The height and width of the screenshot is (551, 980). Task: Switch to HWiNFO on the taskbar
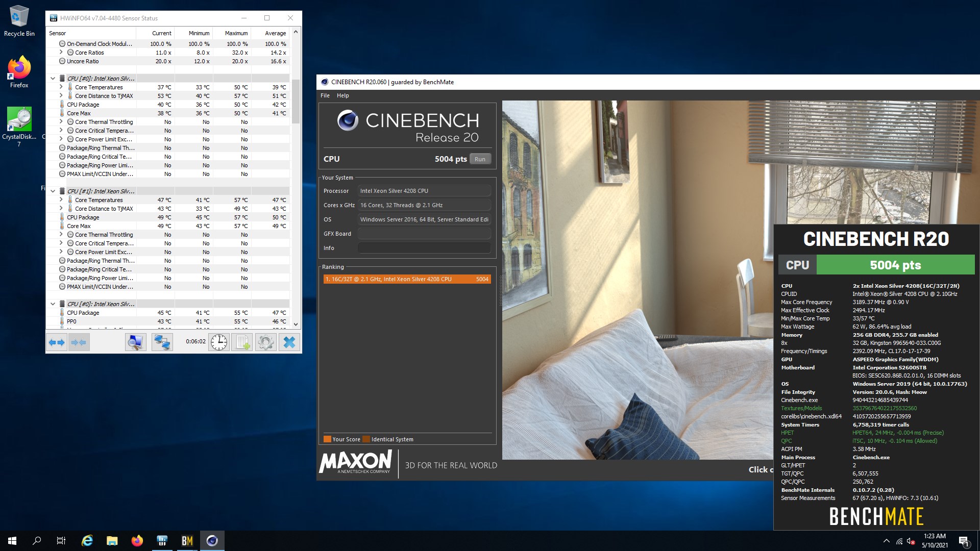(x=162, y=541)
